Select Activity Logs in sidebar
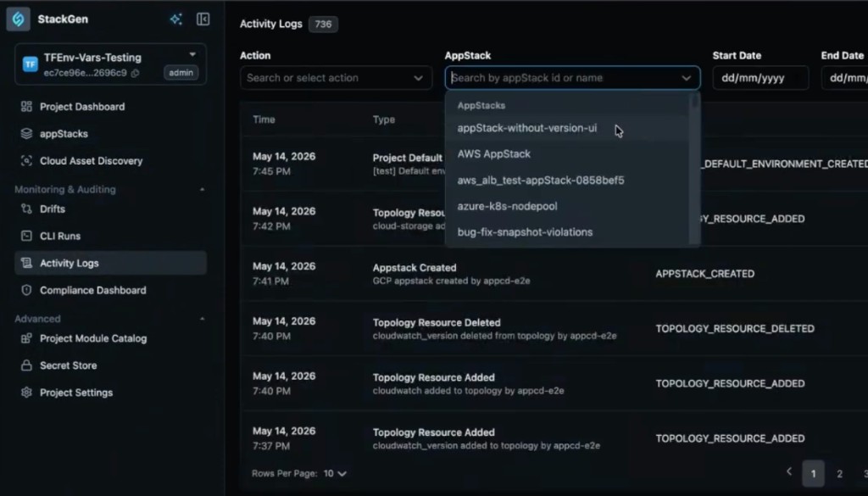868x496 pixels. (111, 263)
